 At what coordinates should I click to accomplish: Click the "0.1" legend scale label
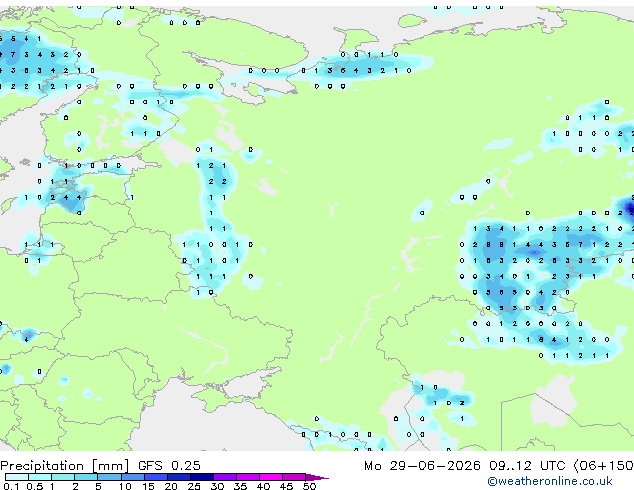pyautogui.click(x=11, y=486)
